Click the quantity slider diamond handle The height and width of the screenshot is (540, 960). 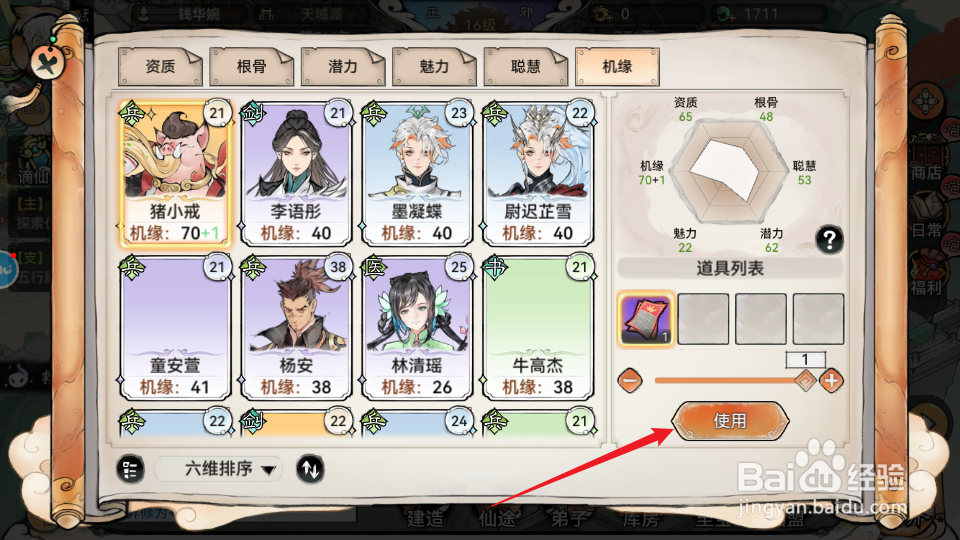point(805,380)
